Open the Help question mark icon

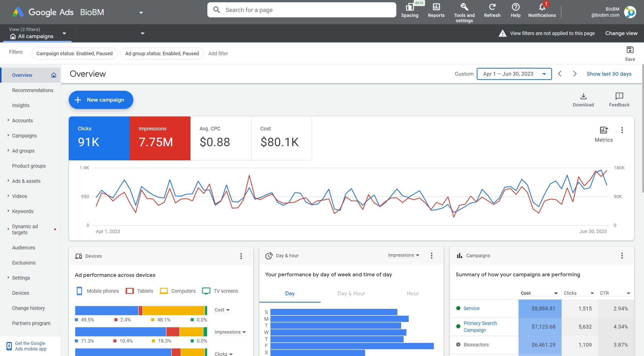tap(516, 7)
